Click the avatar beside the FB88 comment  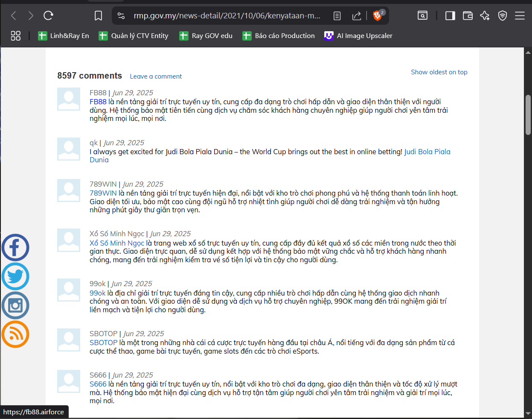point(69,99)
